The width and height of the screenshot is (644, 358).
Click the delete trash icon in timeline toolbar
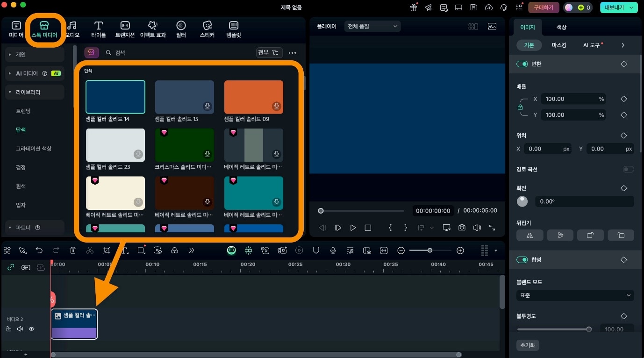click(73, 251)
